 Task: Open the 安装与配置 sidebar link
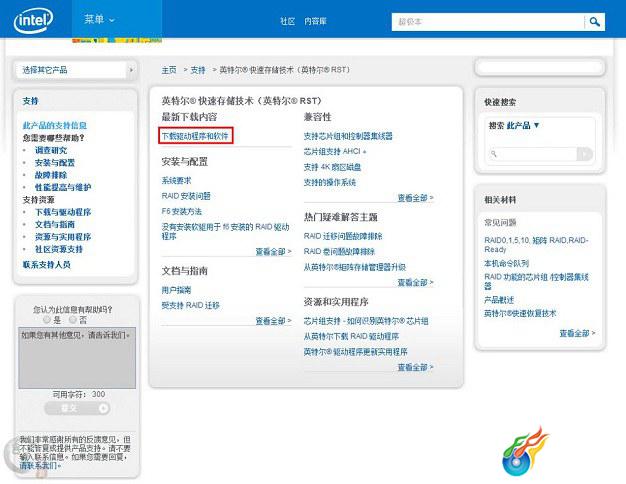tap(55, 163)
